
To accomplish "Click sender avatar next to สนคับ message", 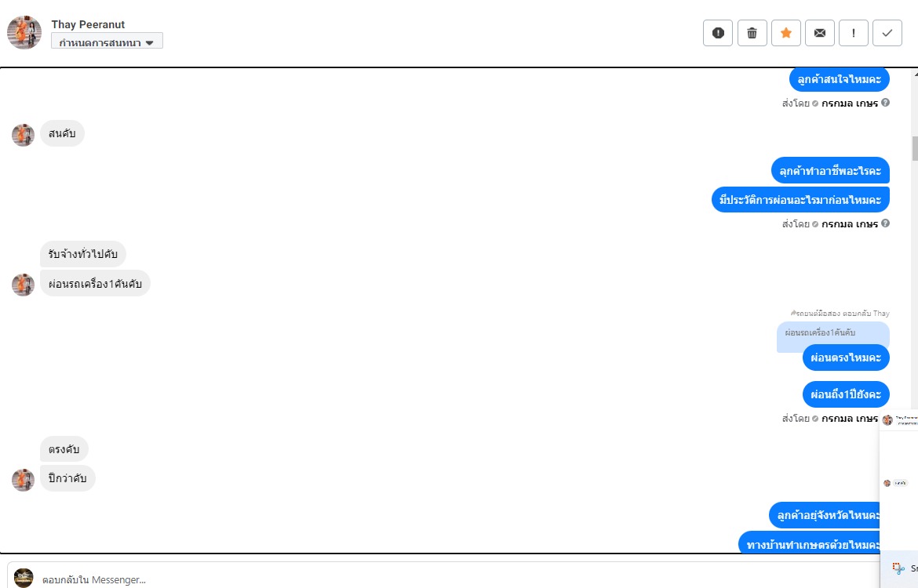I will coord(24,135).
